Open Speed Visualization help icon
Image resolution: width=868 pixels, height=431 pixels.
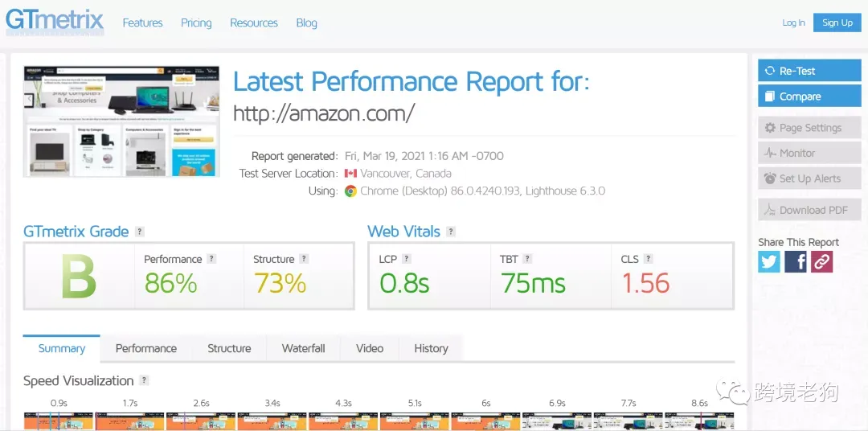pos(144,380)
